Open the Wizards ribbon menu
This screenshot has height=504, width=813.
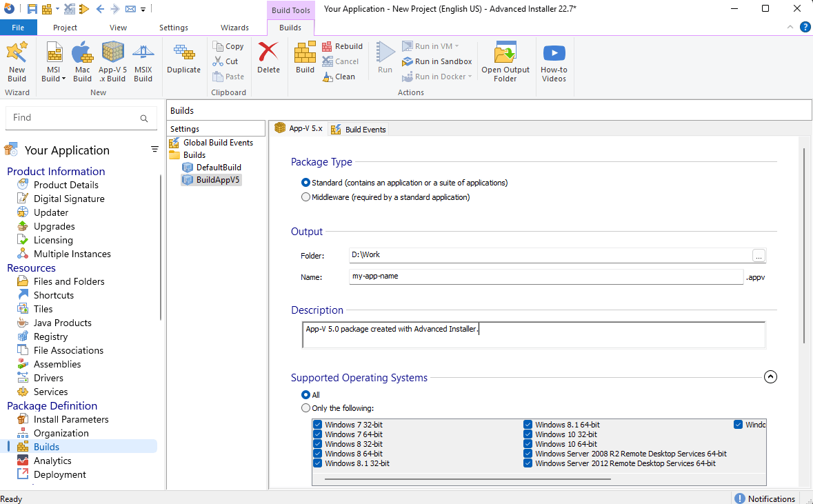(234, 27)
